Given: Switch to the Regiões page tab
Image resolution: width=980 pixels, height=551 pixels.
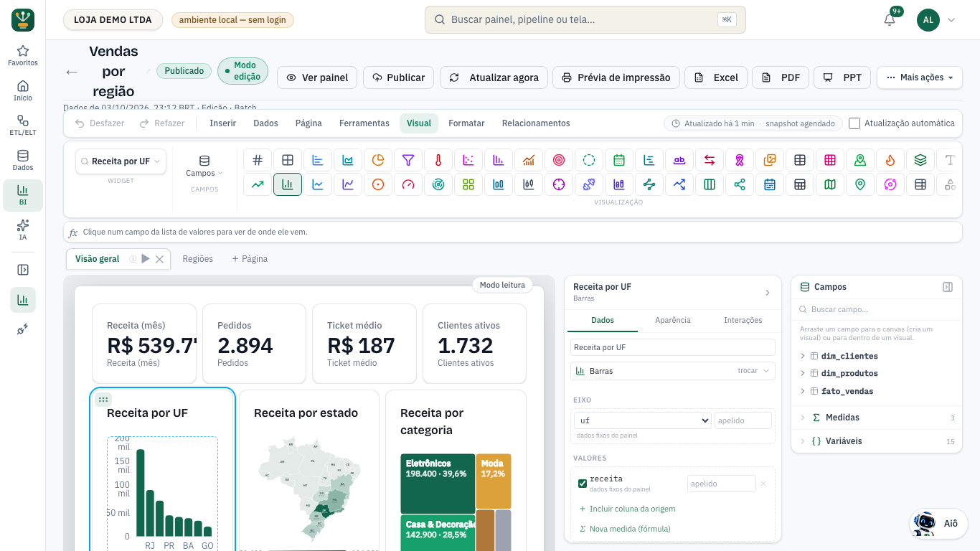Looking at the screenshot, I should [198, 259].
